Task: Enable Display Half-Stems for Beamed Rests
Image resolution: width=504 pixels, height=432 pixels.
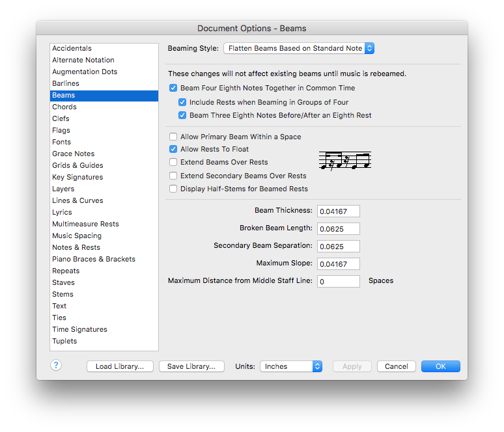Action: [x=173, y=189]
